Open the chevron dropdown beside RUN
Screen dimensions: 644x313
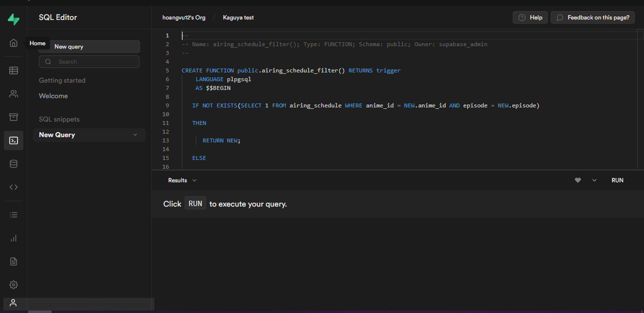coord(594,180)
